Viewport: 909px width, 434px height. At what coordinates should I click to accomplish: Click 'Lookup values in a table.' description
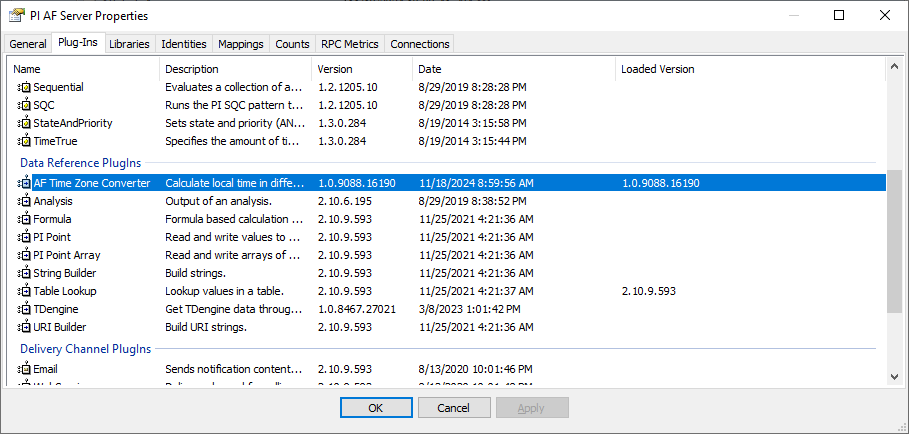point(224,291)
